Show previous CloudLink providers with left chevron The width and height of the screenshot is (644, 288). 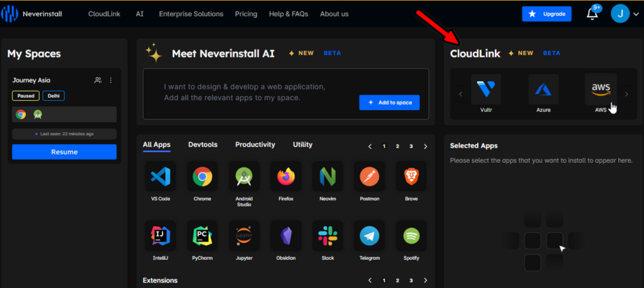[x=460, y=94]
